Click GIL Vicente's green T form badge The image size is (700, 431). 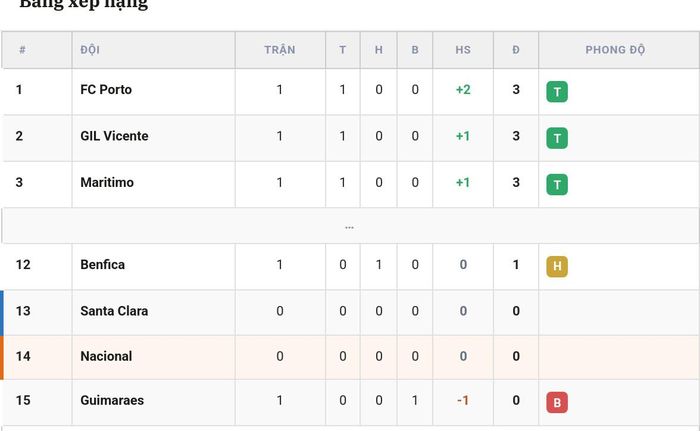(557, 138)
